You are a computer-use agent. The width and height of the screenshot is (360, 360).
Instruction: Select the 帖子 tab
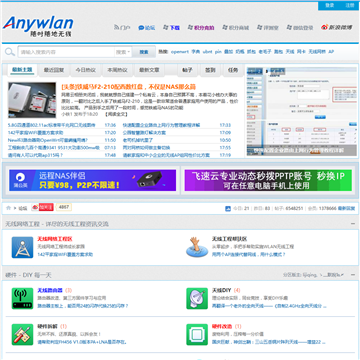tap(187, 70)
